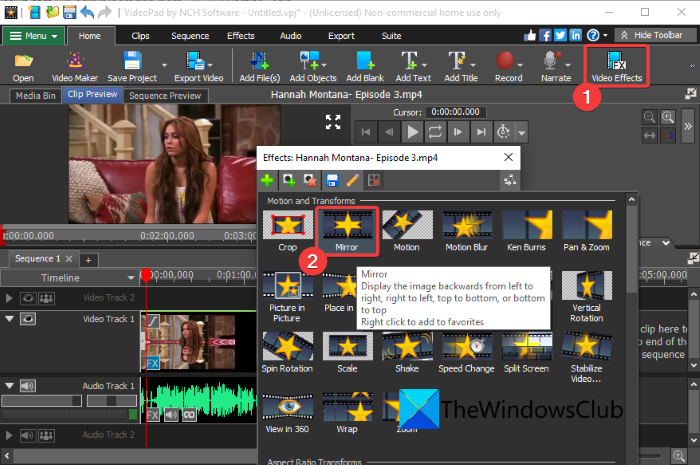The width and height of the screenshot is (700, 465).
Task: Toggle the loop playback button
Action: 435,131
